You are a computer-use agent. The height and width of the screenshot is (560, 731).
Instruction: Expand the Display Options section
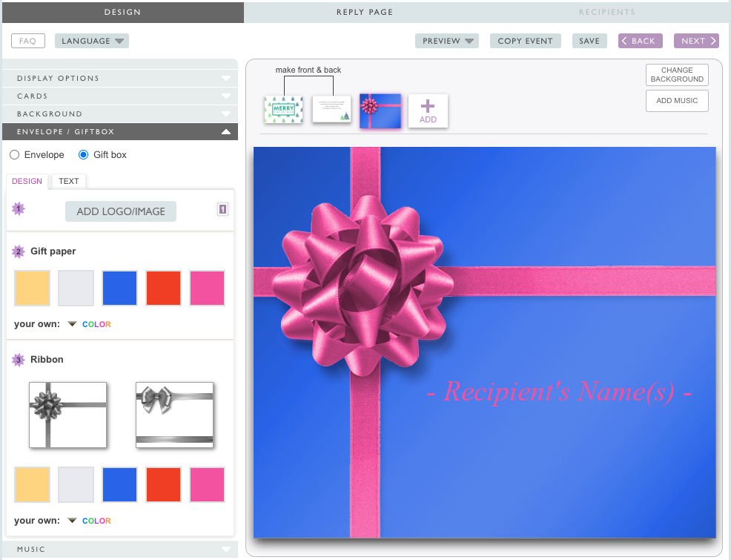(119, 78)
